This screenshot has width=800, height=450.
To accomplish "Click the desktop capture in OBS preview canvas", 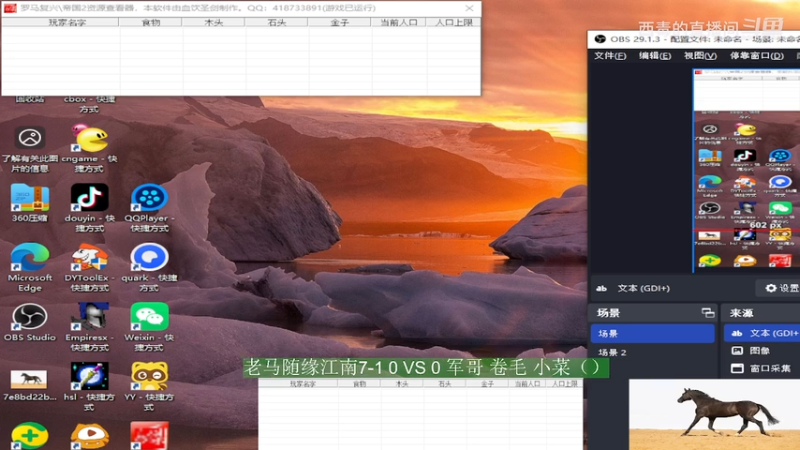I will click(746, 169).
